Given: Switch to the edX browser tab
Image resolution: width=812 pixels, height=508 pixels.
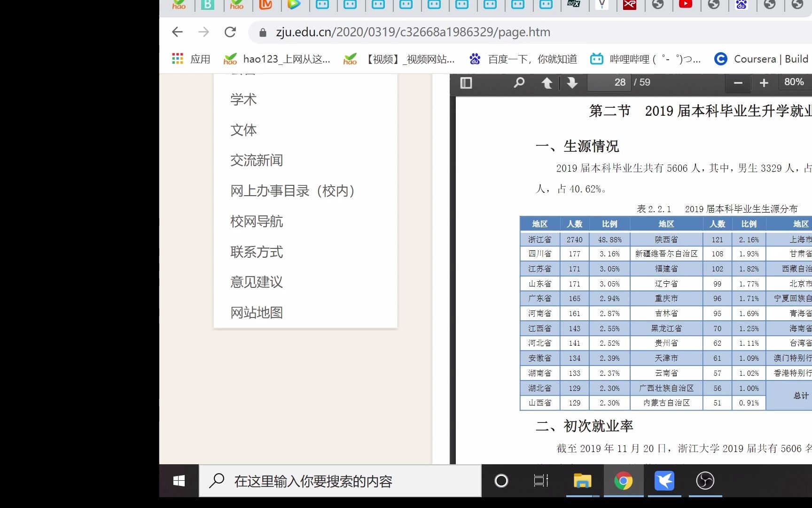Looking at the screenshot, I should [x=574, y=4].
